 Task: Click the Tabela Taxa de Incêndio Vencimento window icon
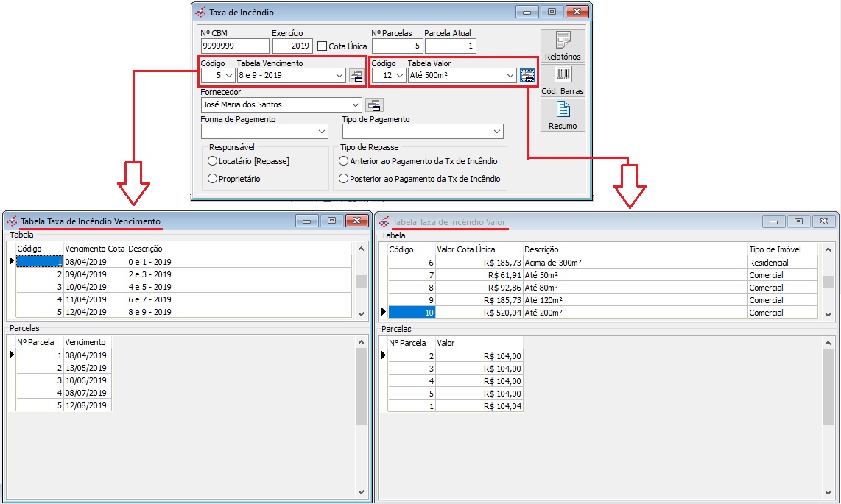pos(12,221)
